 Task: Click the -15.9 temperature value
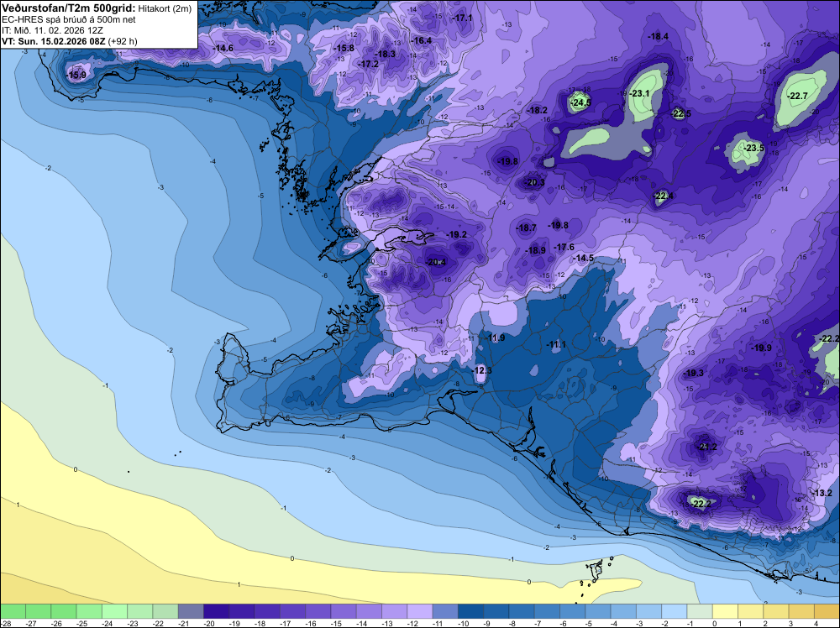[x=76, y=75]
